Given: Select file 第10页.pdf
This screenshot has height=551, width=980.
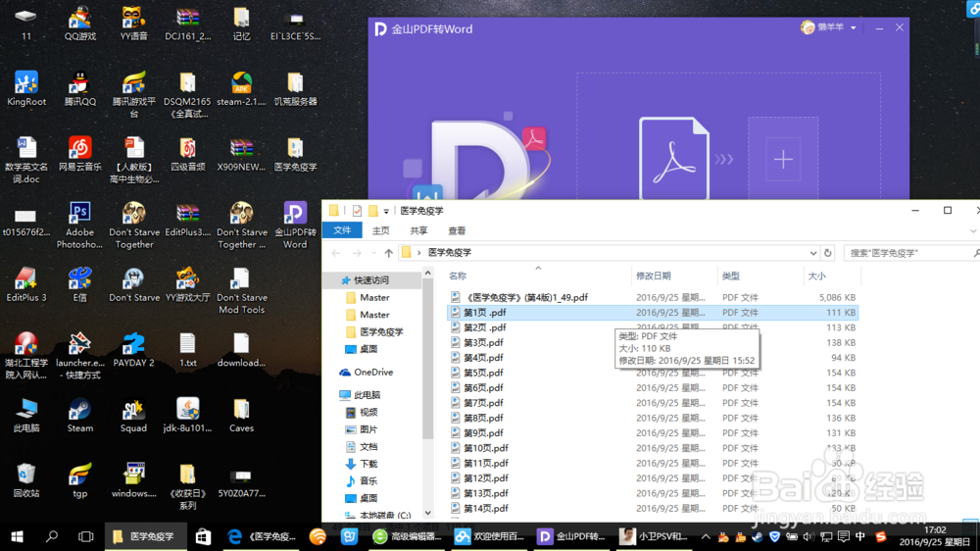Looking at the screenshot, I should click(x=653, y=448).
